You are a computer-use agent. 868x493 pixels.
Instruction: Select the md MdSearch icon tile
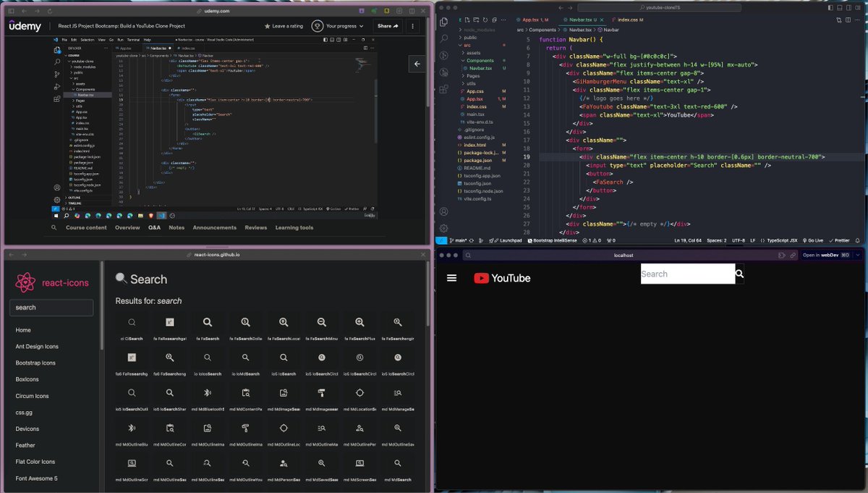(397, 468)
